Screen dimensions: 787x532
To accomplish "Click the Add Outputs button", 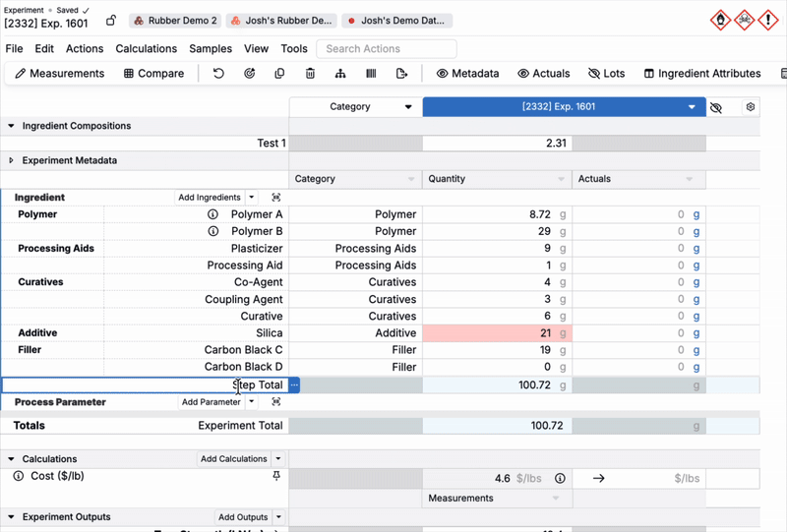I will point(243,517).
